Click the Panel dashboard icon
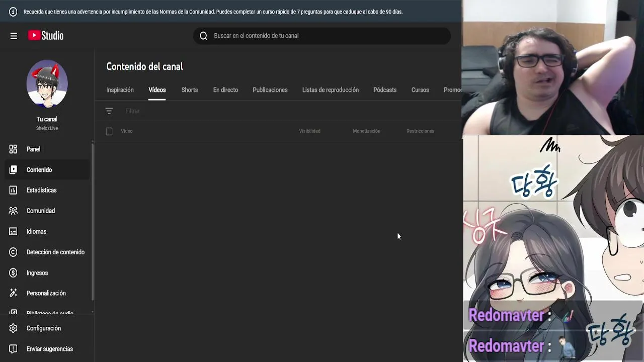Image resolution: width=644 pixels, height=362 pixels. (x=13, y=149)
